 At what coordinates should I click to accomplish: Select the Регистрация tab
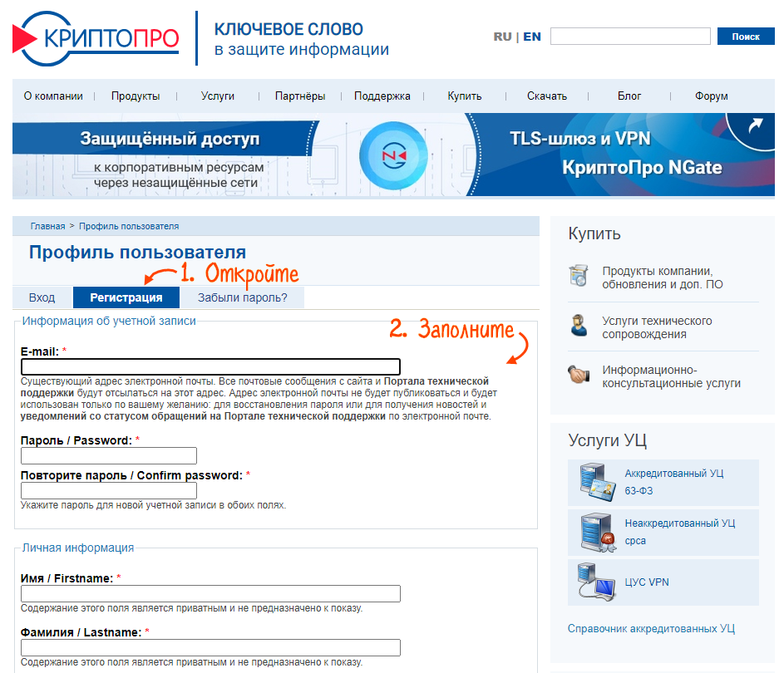pos(126,297)
